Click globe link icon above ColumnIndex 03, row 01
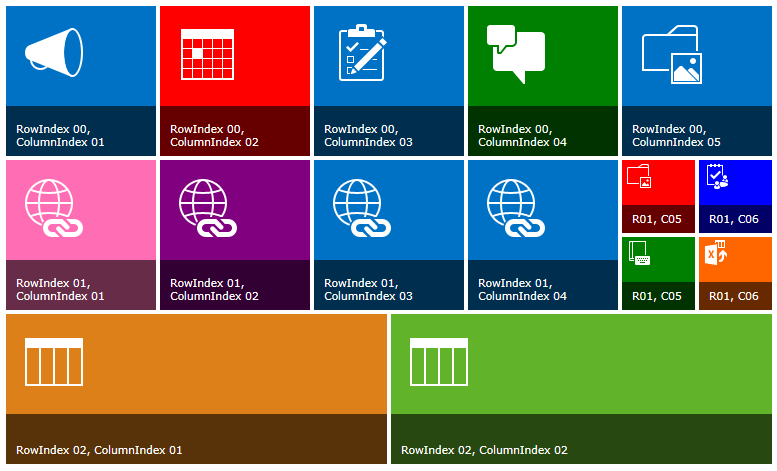Image resolution: width=777 pixels, height=471 pixels. 362,208
